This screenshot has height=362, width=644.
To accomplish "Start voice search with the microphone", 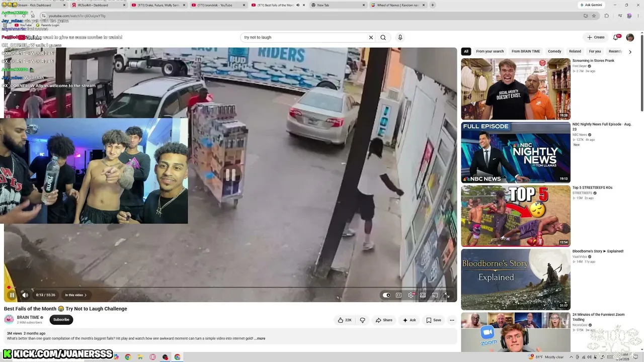I will click(x=400, y=37).
